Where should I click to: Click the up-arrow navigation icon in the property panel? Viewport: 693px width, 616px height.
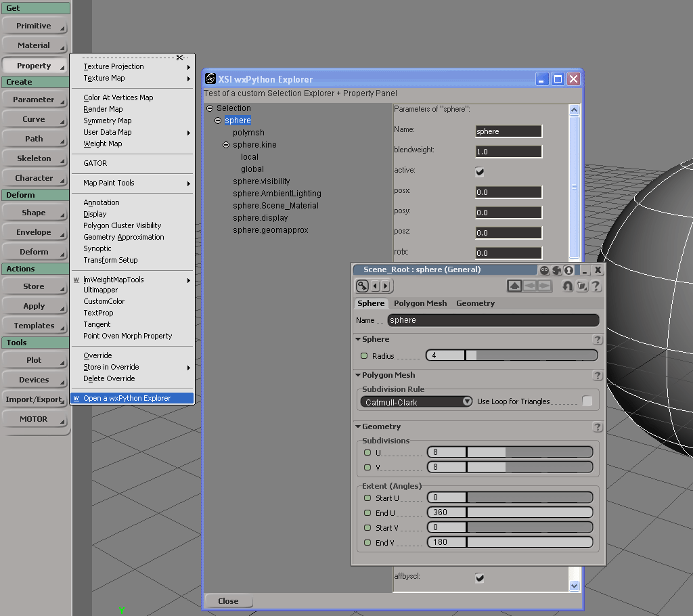pyautogui.click(x=514, y=286)
